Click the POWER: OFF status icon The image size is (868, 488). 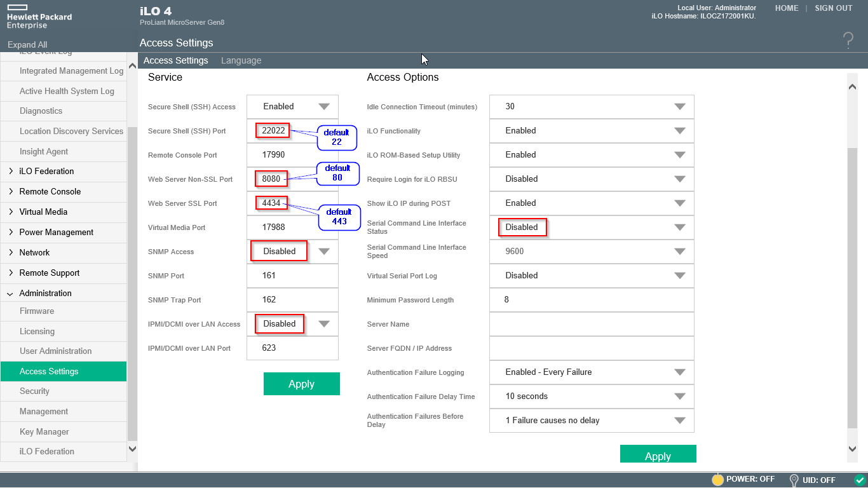717,480
